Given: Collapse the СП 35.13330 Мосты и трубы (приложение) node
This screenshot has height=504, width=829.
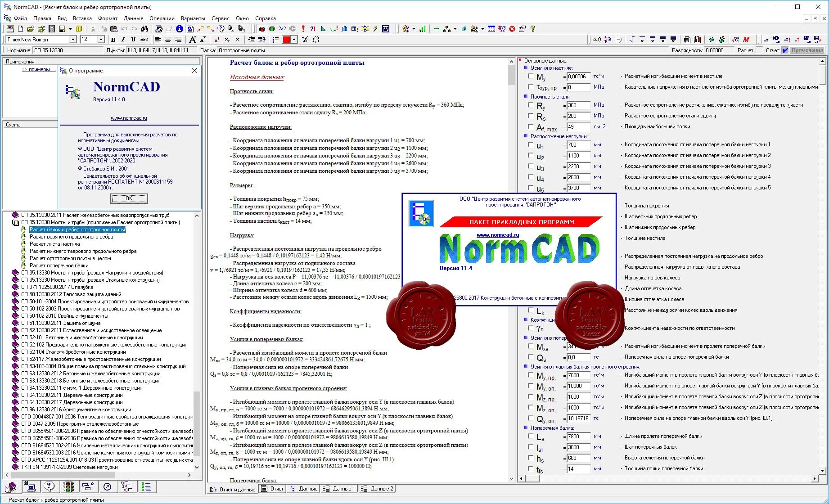Looking at the screenshot, I should click(x=15, y=222).
